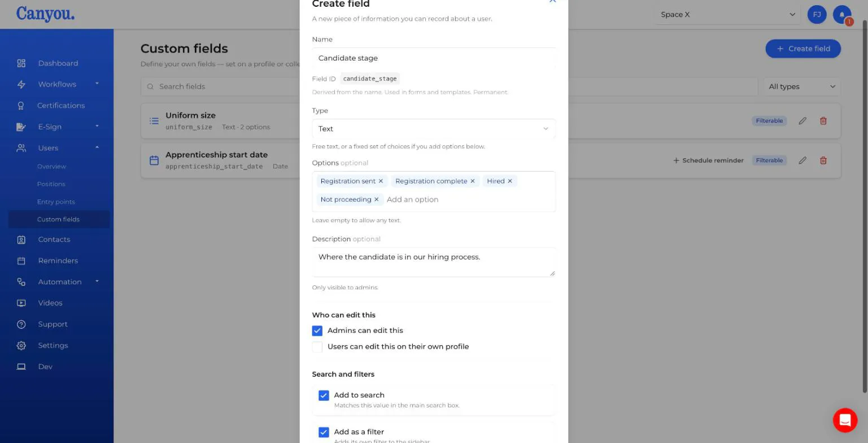Open the All types filter dropdown

click(x=802, y=86)
